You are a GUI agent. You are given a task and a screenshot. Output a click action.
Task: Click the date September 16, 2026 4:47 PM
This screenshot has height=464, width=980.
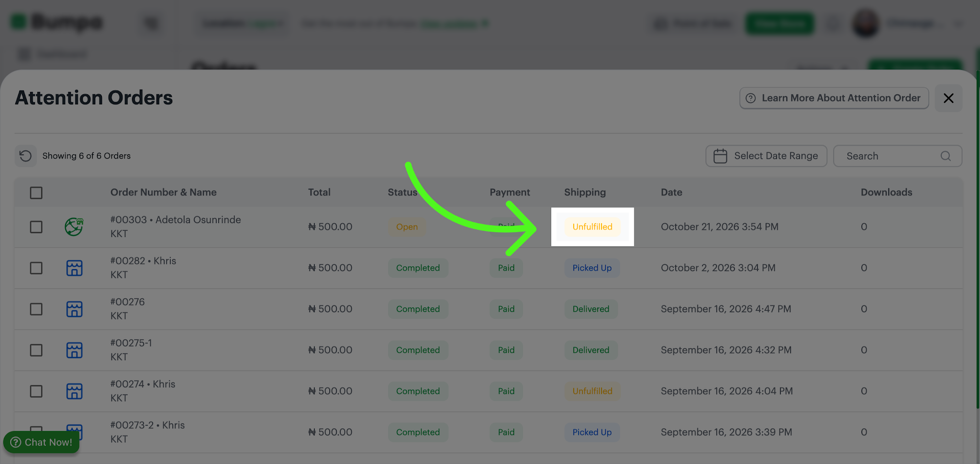click(726, 309)
